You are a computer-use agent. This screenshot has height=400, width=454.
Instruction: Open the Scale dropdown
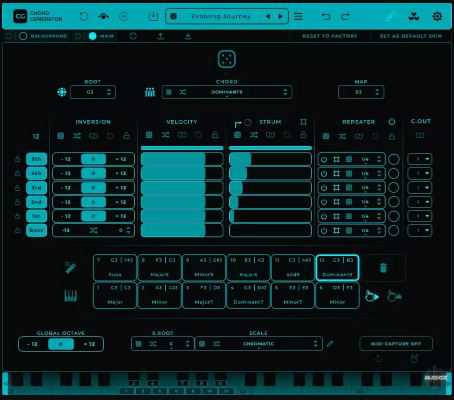point(258,344)
